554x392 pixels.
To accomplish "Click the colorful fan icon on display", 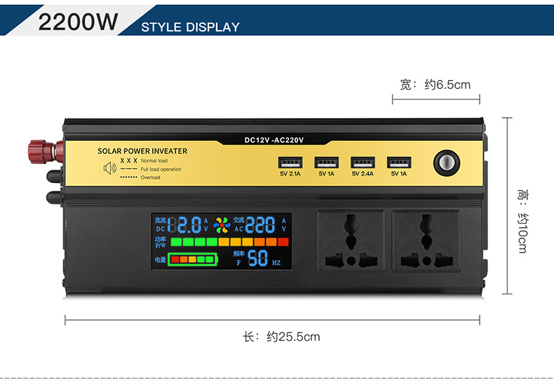I will (222, 225).
